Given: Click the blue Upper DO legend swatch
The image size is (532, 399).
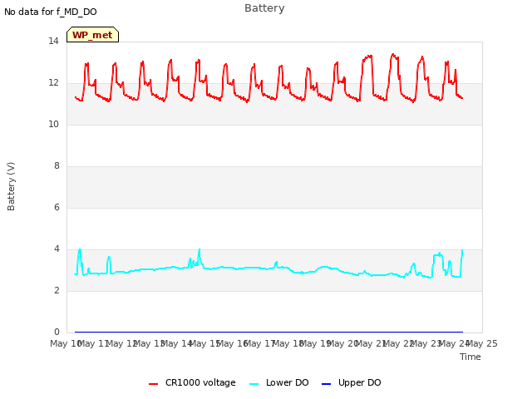Looking at the screenshot, I should coord(326,384).
